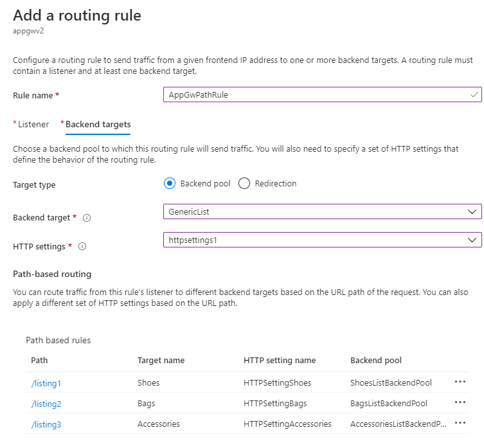
Task: Click the HTTP setting name column header
Action: coord(280,360)
